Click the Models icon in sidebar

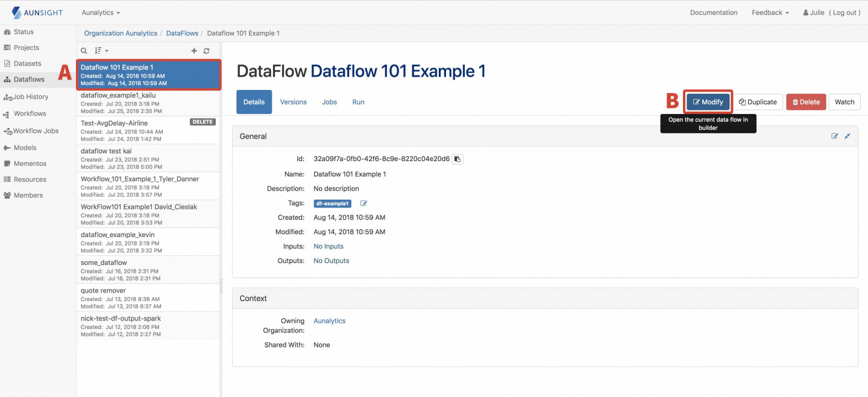point(7,148)
